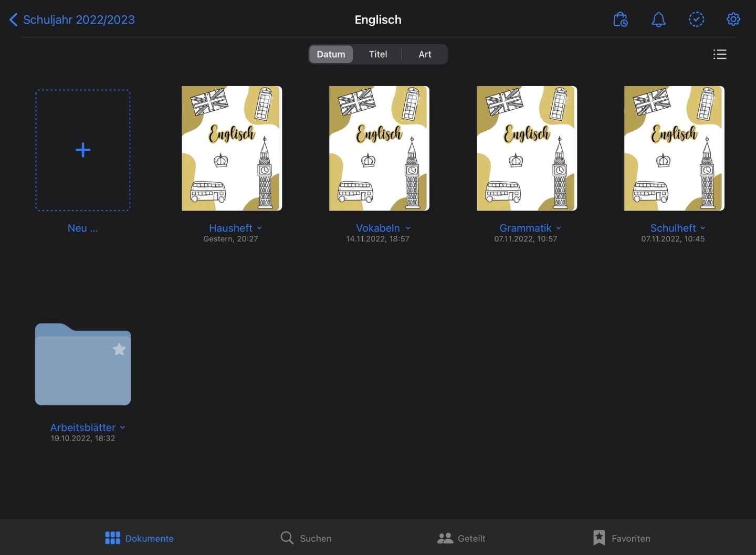
Task: Tap the Neu ... label
Action: [x=82, y=228]
